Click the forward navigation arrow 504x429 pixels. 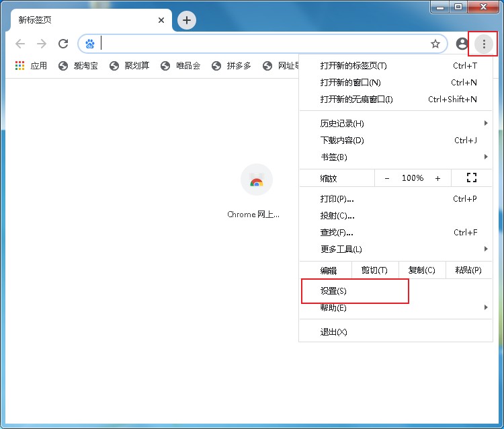tap(42, 44)
